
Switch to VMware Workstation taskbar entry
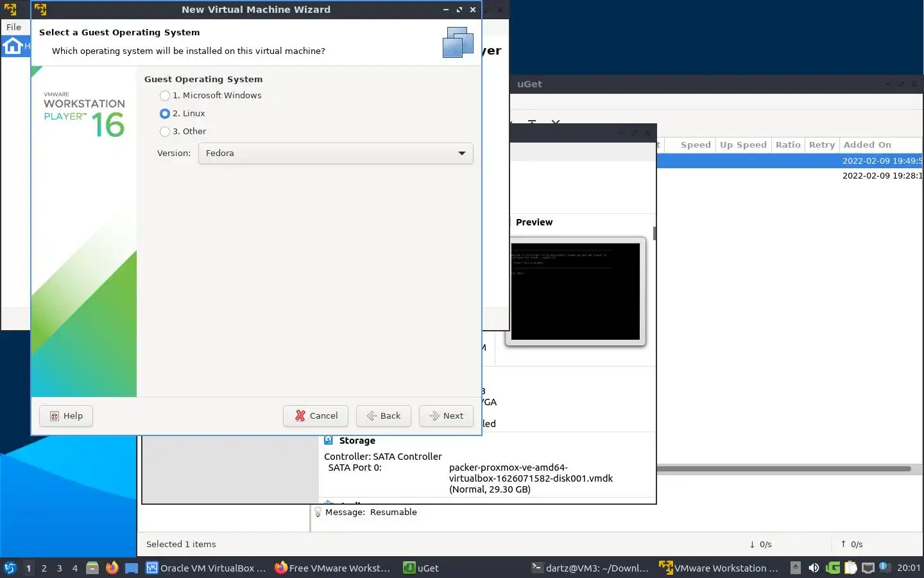[x=719, y=568]
